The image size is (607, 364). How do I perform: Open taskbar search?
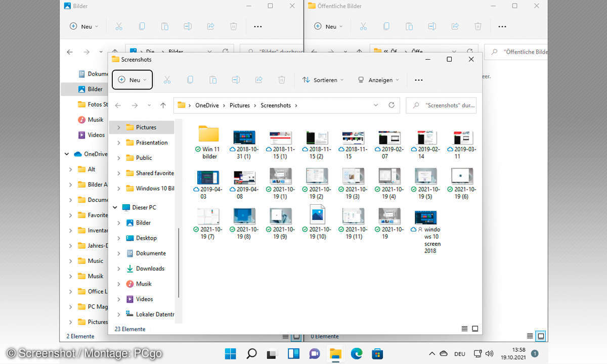point(251,353)
